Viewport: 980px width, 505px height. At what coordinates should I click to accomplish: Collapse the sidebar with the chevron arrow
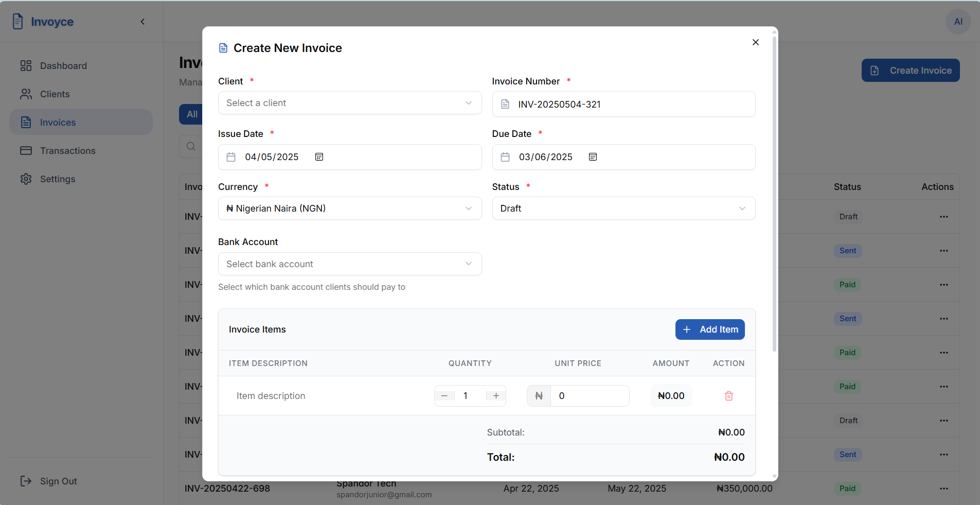pyautogui.click(x=142, y=22)
